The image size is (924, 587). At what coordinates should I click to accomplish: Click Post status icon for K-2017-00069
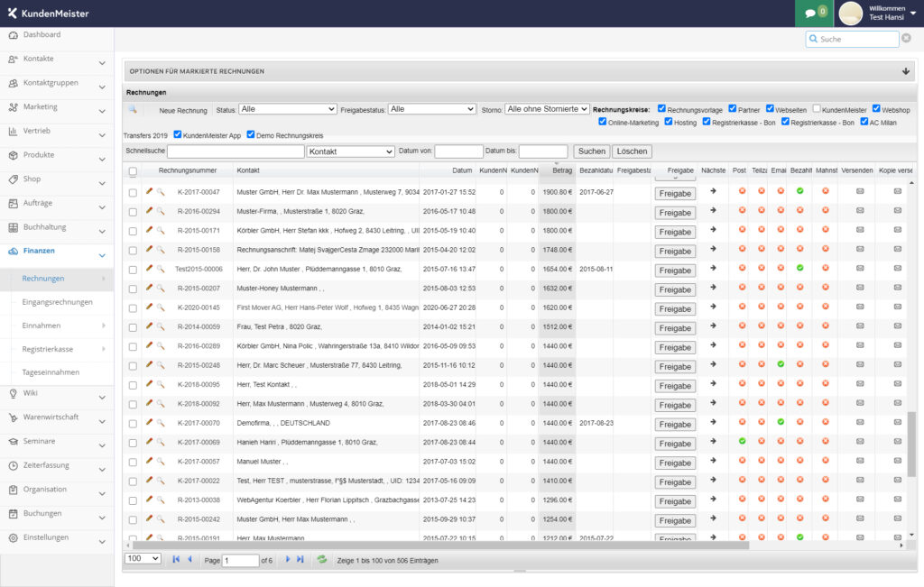click(x=742, y=441)
